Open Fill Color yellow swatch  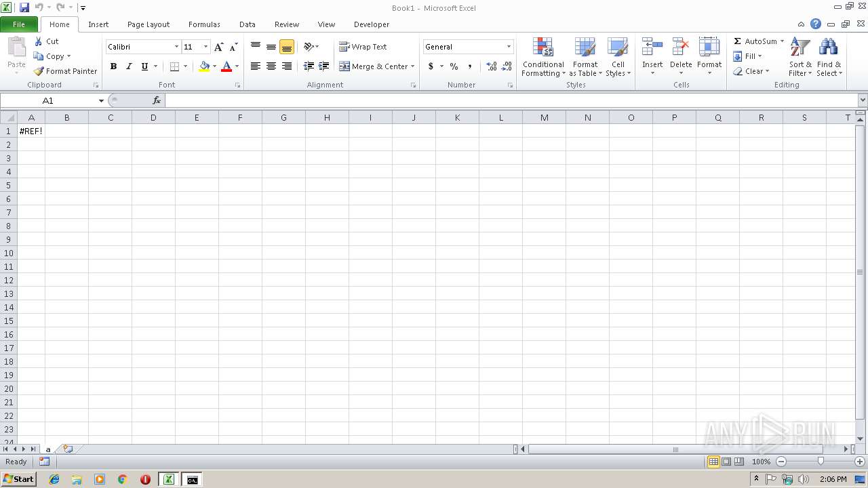pyautogui.click(x=204, y=66)
